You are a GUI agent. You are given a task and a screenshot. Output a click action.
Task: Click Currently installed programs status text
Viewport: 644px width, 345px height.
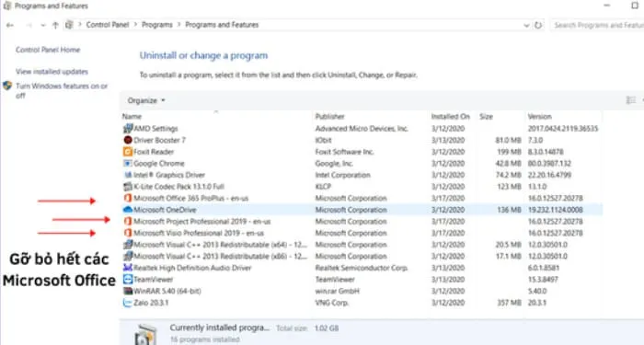tap(220, 328)
